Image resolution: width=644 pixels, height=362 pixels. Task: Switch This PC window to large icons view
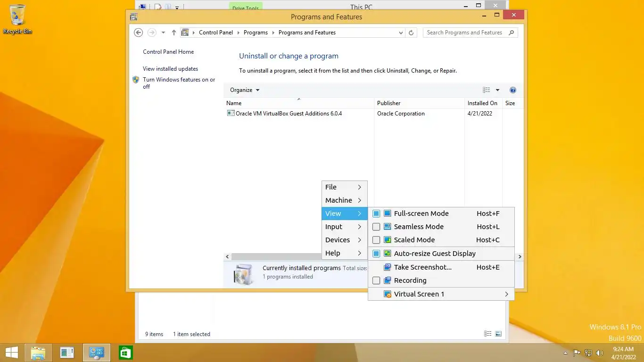click(x=498, y=334)
